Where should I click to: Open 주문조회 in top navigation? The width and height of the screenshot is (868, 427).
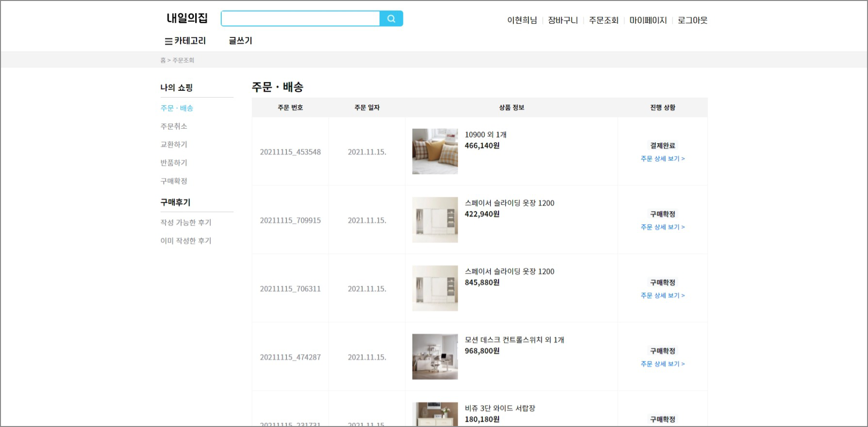click(x=603, y=20)
